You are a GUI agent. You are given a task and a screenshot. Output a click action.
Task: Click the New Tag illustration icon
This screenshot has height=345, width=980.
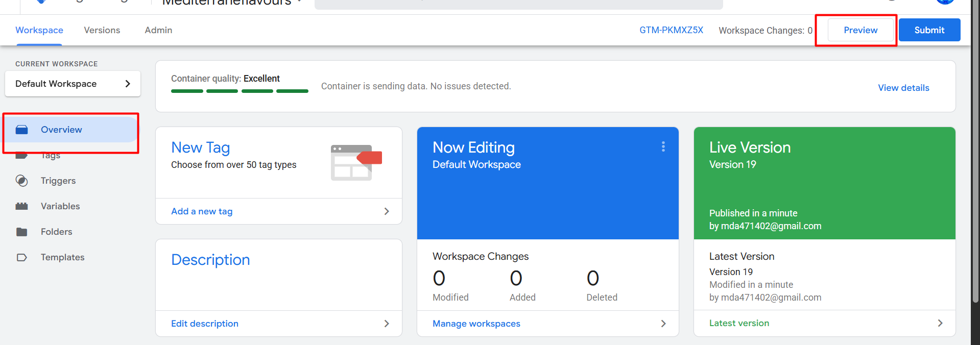tap(356, 163)
